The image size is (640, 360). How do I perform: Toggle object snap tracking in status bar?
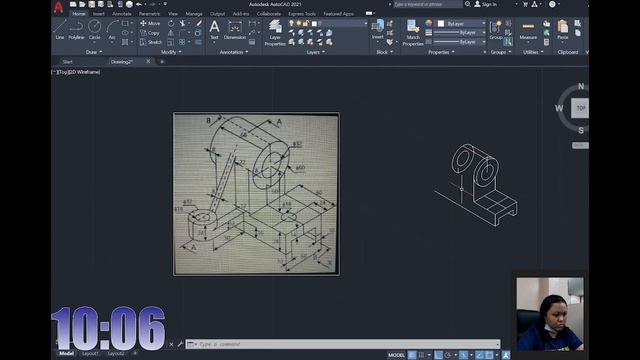pyautogui.click(x=480, y=355)
